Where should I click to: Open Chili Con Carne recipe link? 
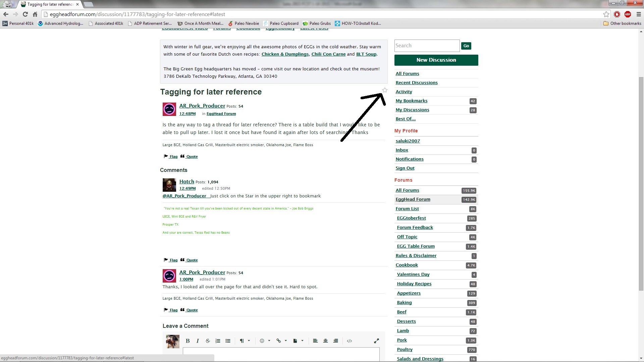(328, 54)
